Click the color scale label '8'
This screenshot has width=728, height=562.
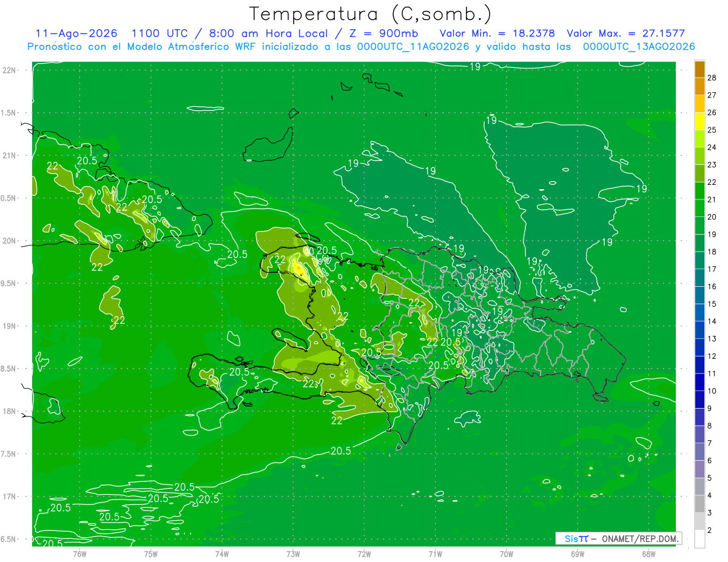[x=710, y=426]
